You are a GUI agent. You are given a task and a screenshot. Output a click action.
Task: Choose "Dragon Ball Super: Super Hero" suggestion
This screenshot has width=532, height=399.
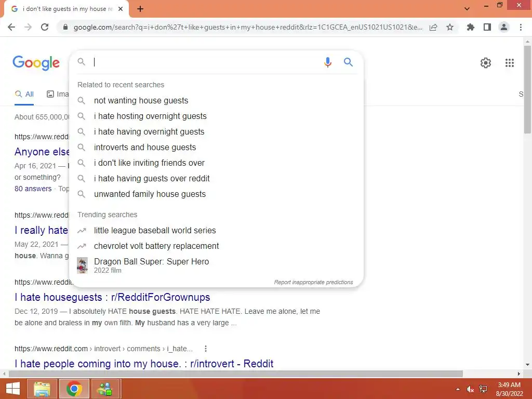tap(216, 265)
